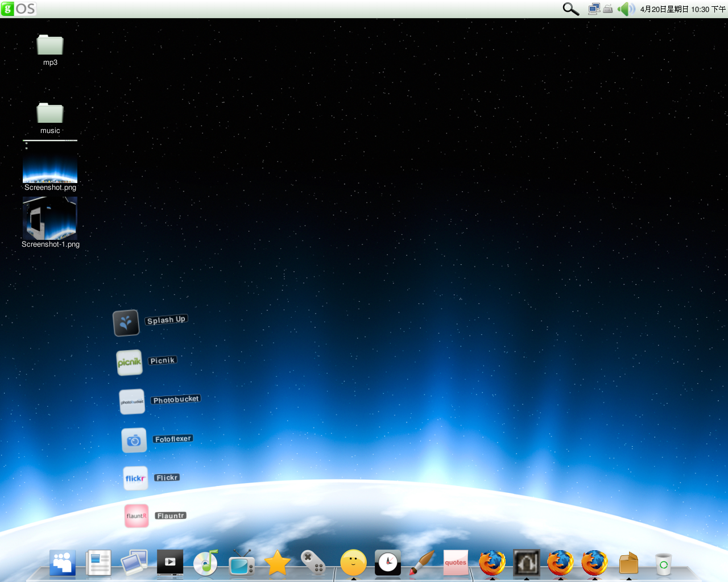This screenshot has height=582, width=728.
Task: Open the network computers tray icon
Action: tap(594, 9)
